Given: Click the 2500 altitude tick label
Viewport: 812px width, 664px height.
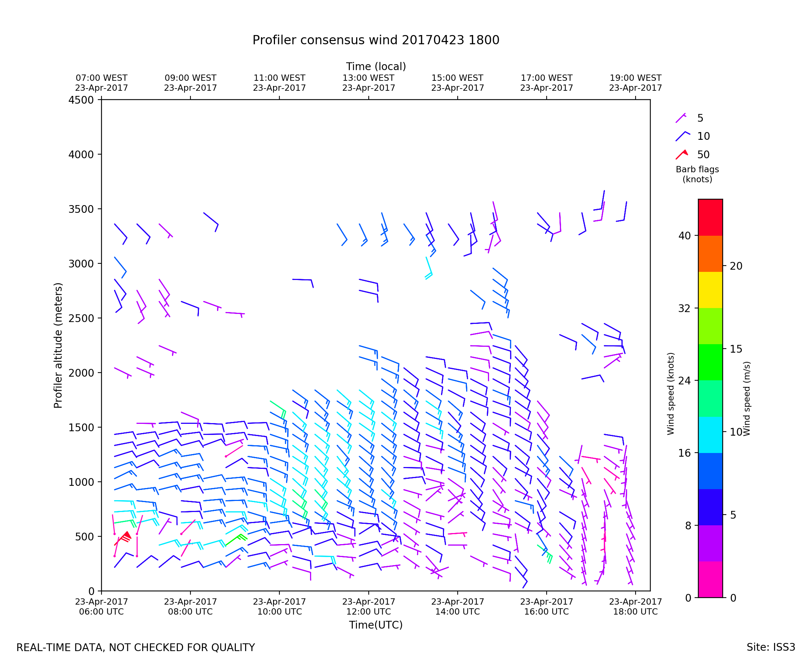Looking at the screenshot, I should point(81,318).
